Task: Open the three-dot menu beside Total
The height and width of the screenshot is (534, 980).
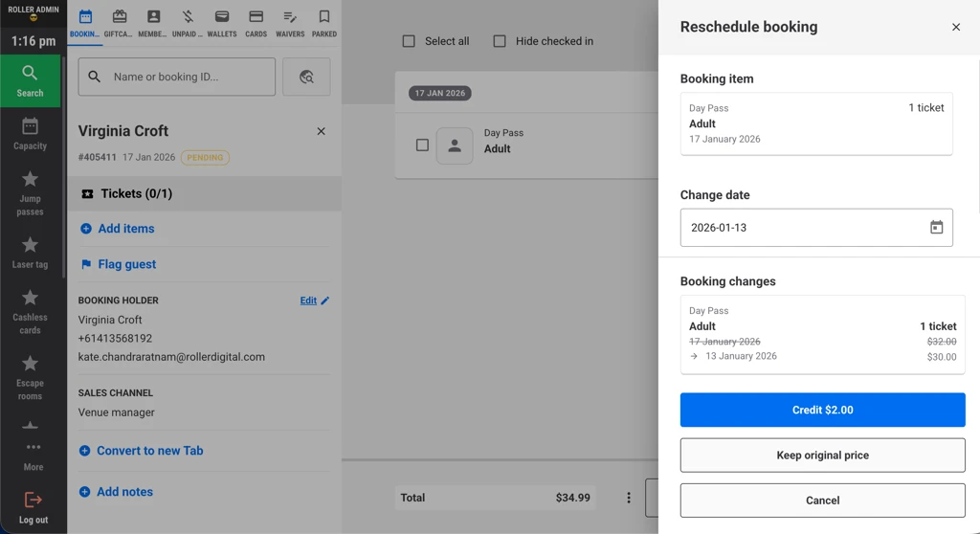Action: click(629, 498)
